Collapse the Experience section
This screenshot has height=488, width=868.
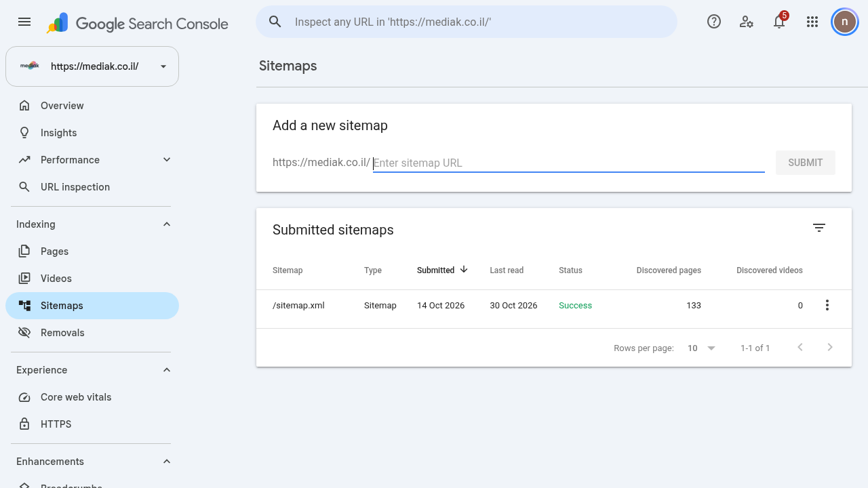(167, 370)
